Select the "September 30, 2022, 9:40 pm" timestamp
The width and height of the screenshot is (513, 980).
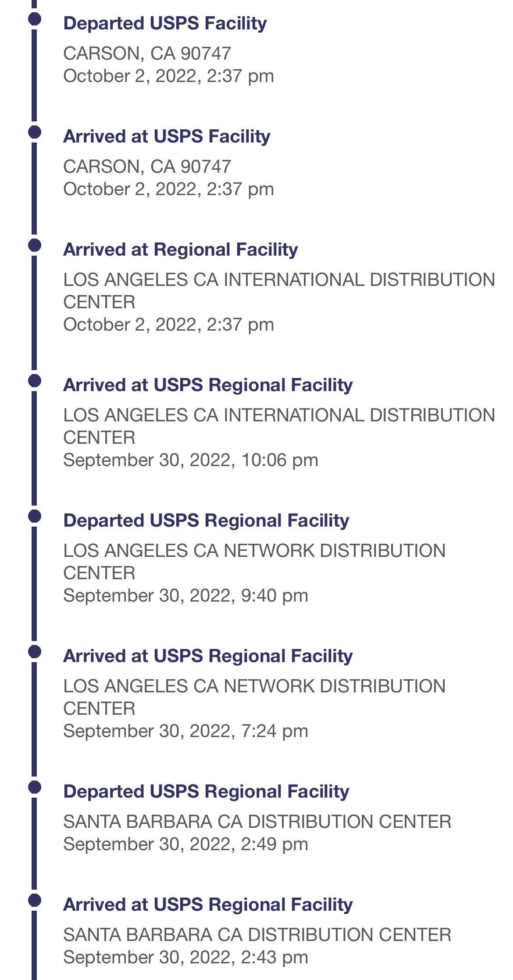pyautogui.click(x=185, y=595)
